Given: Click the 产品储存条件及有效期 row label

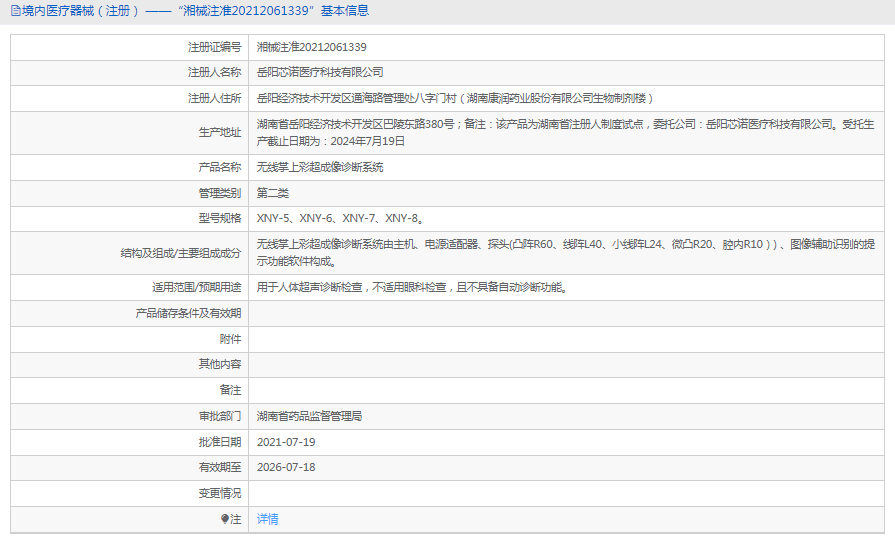Looking at the screenshot, I should [188, 313].
